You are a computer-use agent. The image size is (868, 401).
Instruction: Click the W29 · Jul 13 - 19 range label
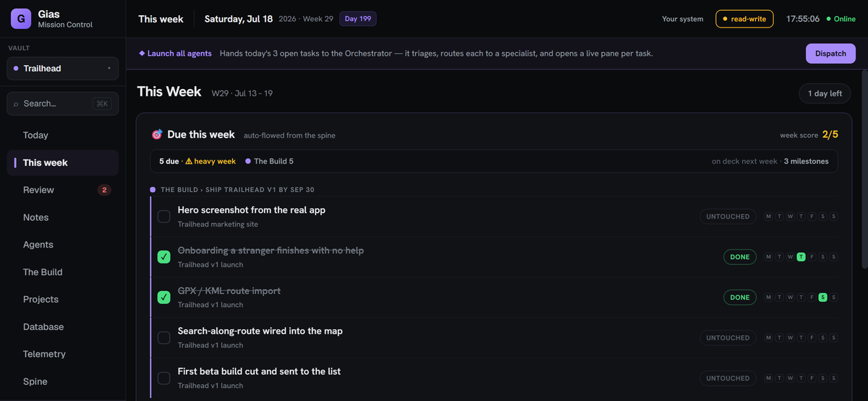[x=242, y=93]
